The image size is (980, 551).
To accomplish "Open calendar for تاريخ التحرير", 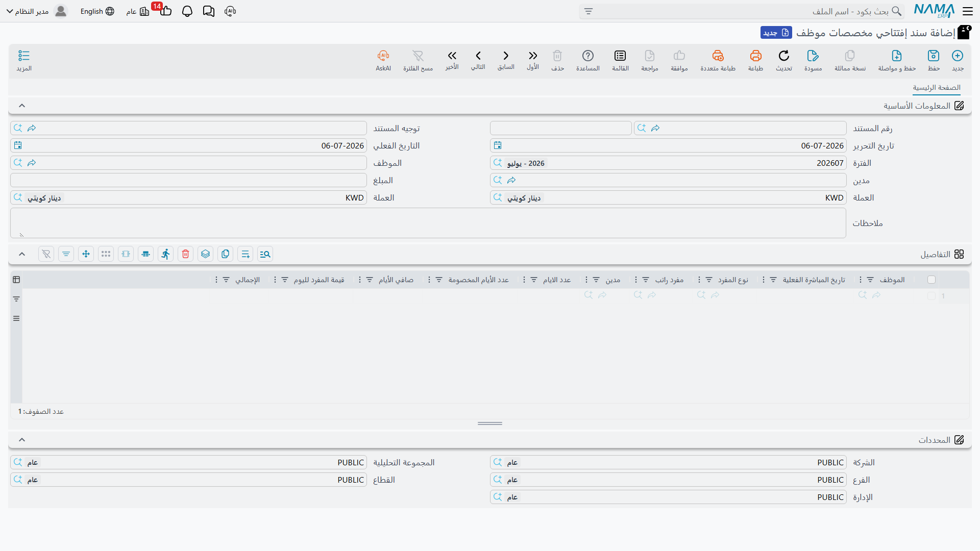I will [x=498, y=146].
